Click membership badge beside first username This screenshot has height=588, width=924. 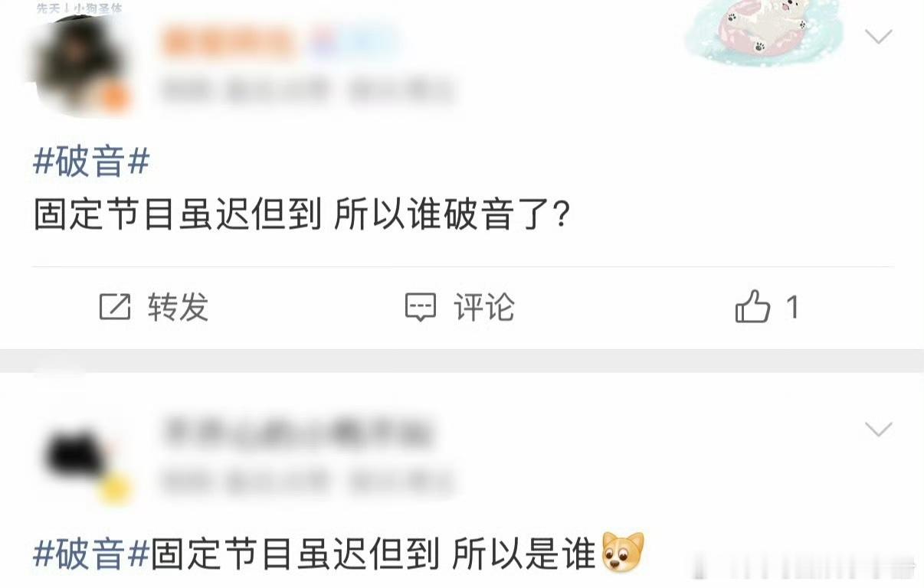click(355, 42)
